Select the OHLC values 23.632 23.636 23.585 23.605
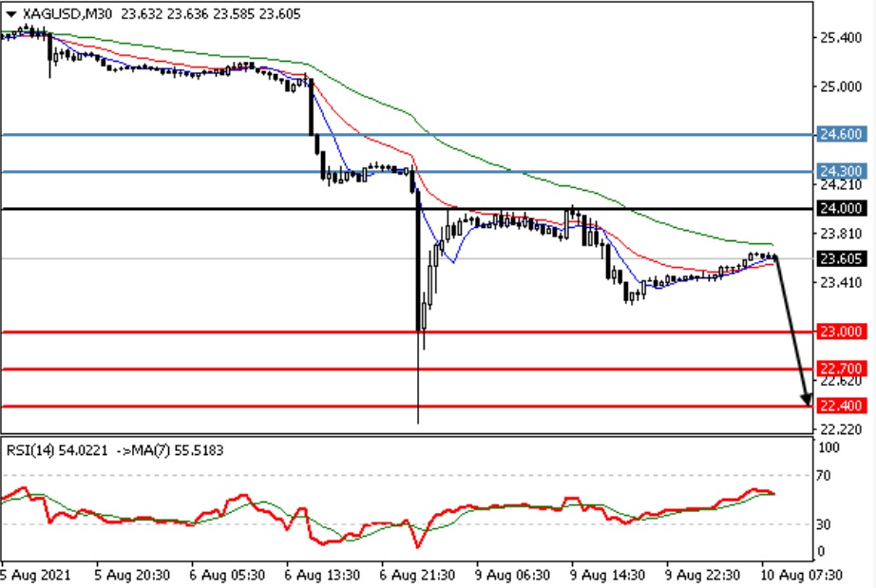Viewport: 876px width, 588px height. tap(211, 14)
